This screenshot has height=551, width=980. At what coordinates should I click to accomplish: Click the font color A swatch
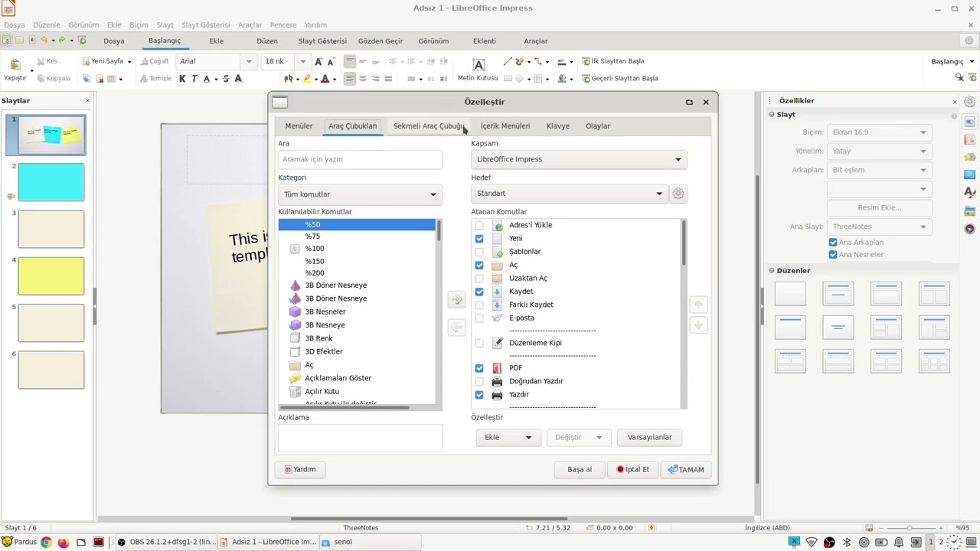pos(325,79)
